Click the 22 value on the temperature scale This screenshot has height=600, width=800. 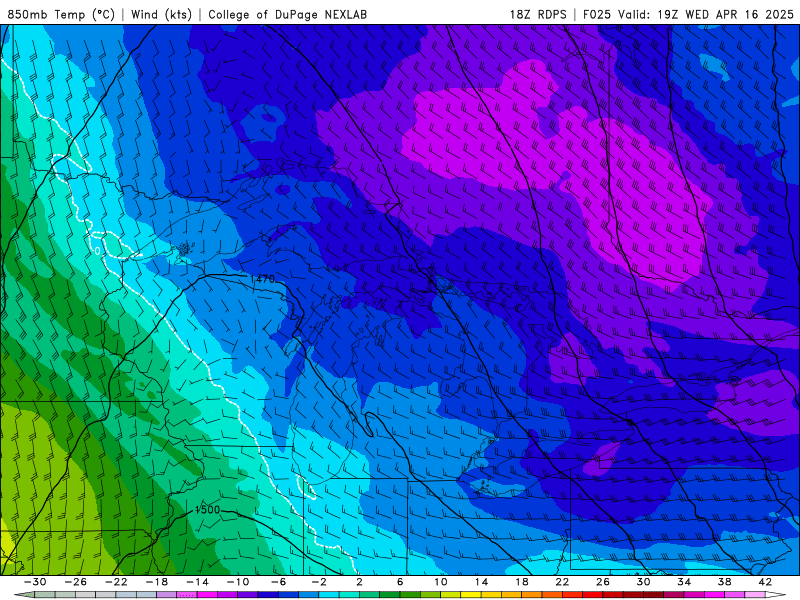[x=562, y=582]
